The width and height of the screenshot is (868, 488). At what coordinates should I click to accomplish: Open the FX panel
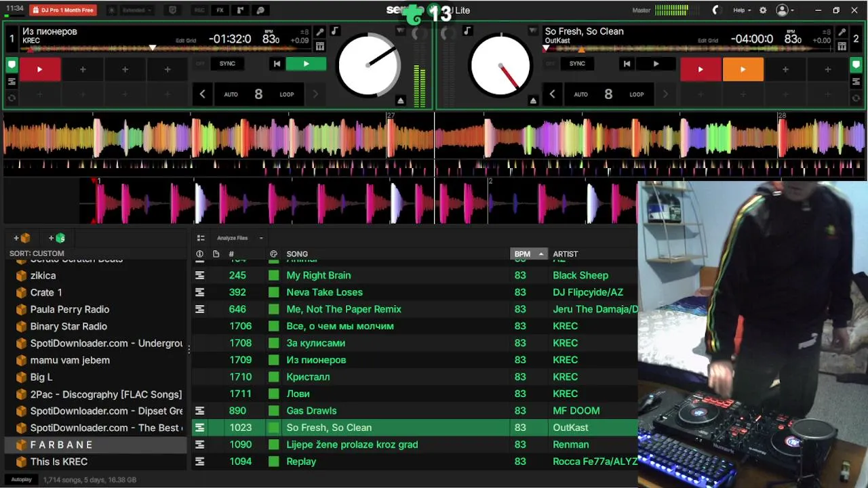[x=220, y=10]
